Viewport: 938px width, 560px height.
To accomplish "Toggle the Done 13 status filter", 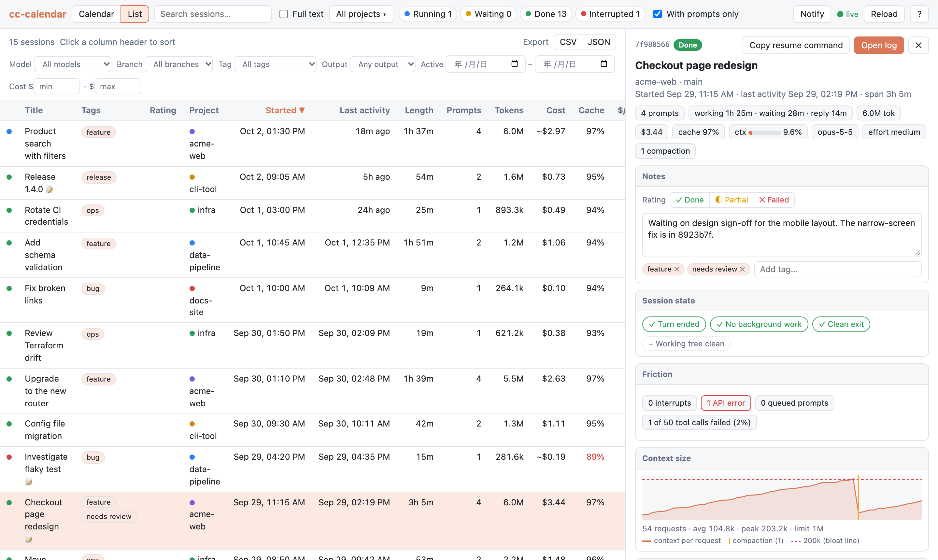I will pos(546,14).
